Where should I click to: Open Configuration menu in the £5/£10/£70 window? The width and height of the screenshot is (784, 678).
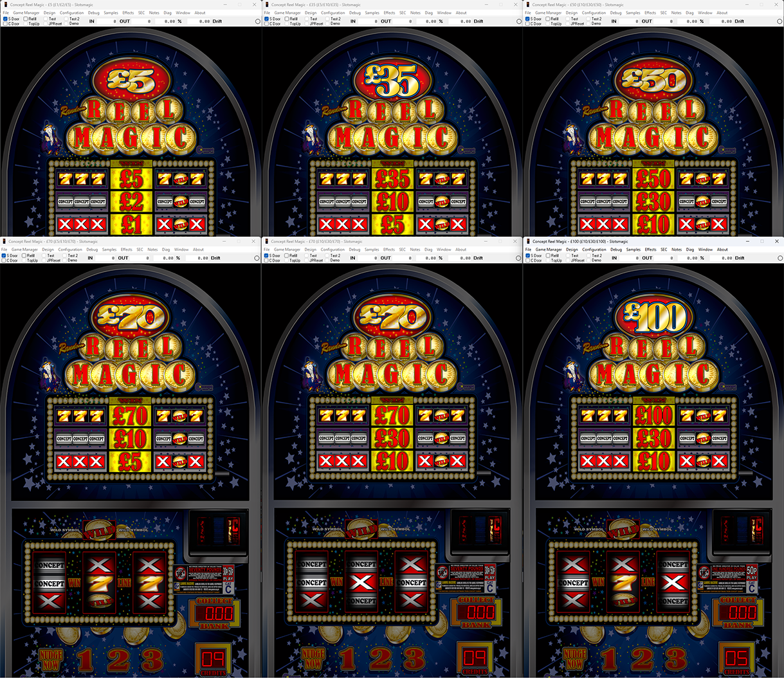70,250
